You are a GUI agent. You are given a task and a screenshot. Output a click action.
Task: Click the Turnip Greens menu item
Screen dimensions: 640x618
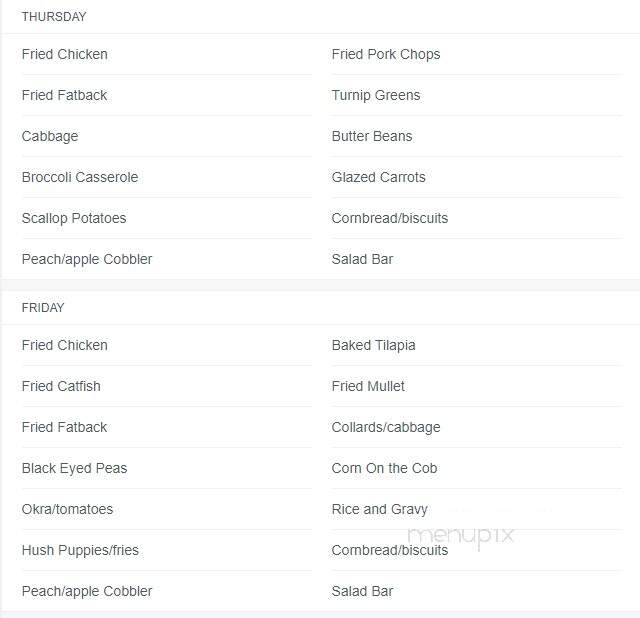[x=376, y=95]
